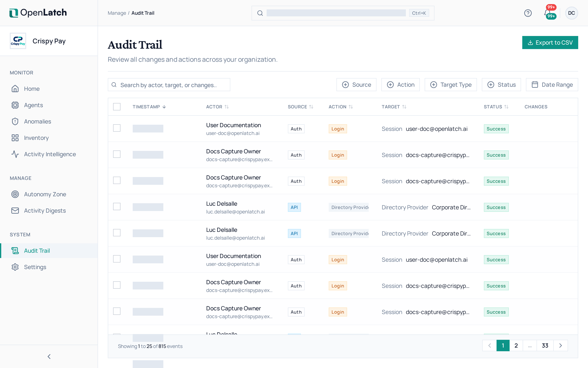This screenshot has height=368, width=588.
Task: Collapse the sidebar with the chevron
Action: click(49, 356)
